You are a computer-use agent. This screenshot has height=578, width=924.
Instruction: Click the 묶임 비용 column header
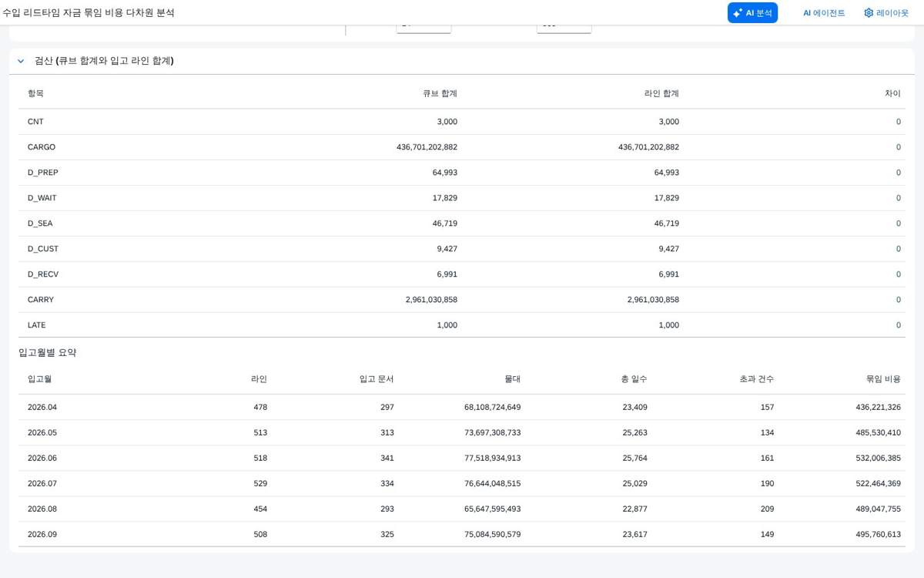pos(883,379)
